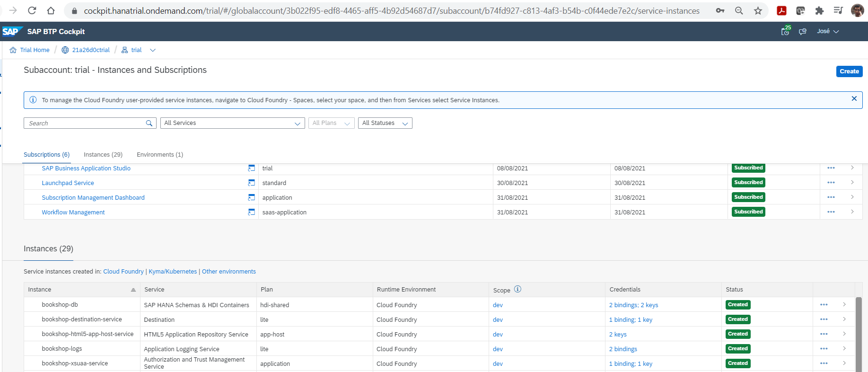Open actions menu for bookshop-logs
This screenshot has width=868, height=372.
pyautogui.click(x=824, y=349)
